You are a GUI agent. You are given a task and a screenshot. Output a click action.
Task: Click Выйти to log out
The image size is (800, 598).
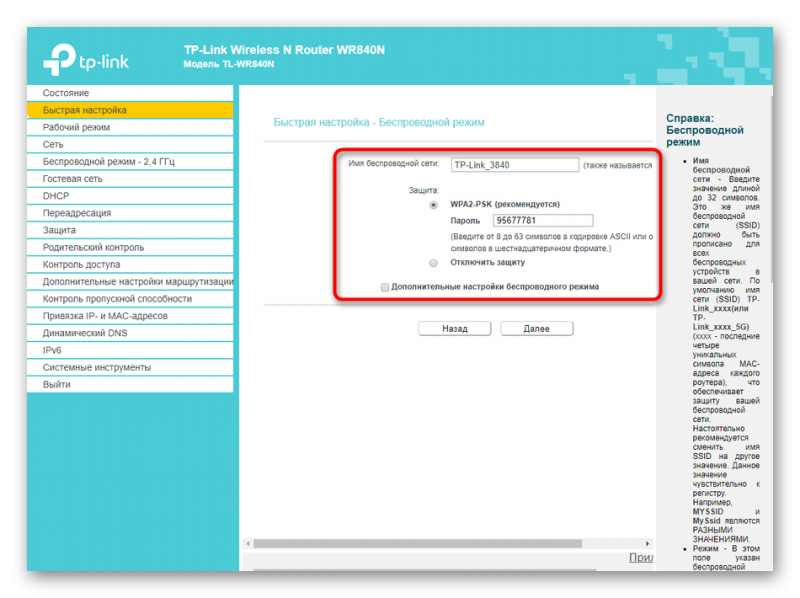click(x=130, y=385)
